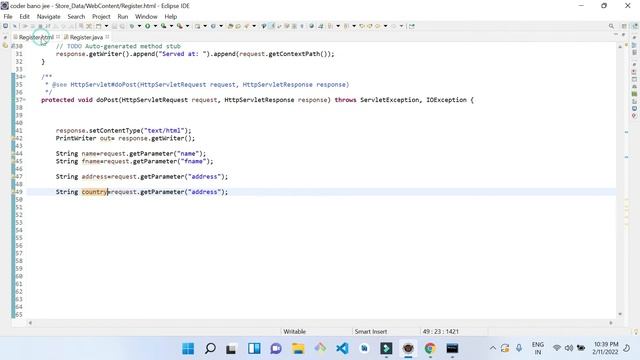Viewport: 640px width, 360px height.
Task: Collapse the doPost method fold at line 37
Action: pos(24,100)
